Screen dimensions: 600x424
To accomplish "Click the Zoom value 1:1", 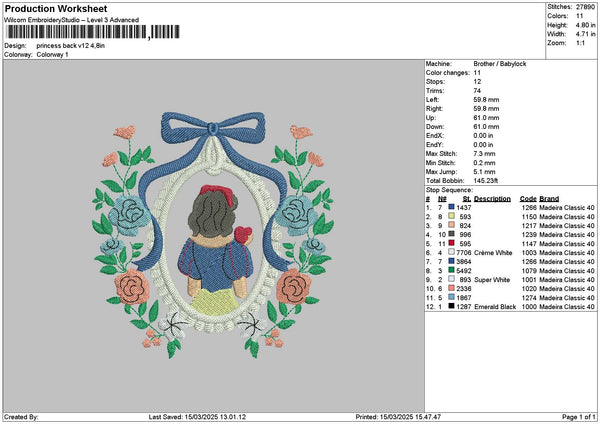I will tap(580, 43).
